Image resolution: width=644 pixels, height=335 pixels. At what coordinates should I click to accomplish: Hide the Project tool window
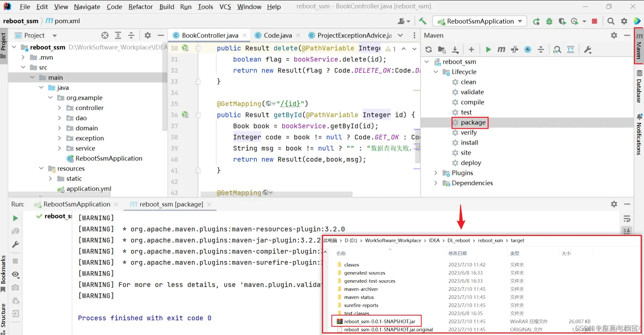coord(161,35)
